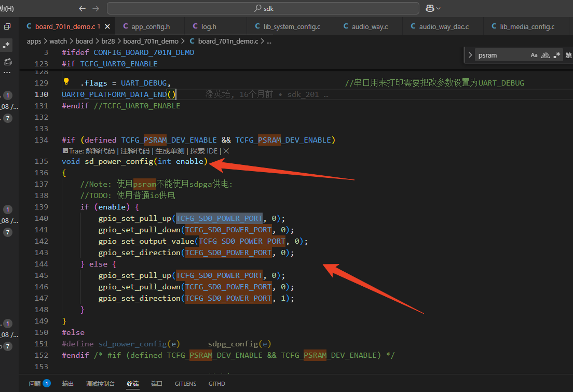The width and height of the screenshot is (573, 392).
Task: Open the three-dots more menu in left sidebar
Action: click(7, 72)
